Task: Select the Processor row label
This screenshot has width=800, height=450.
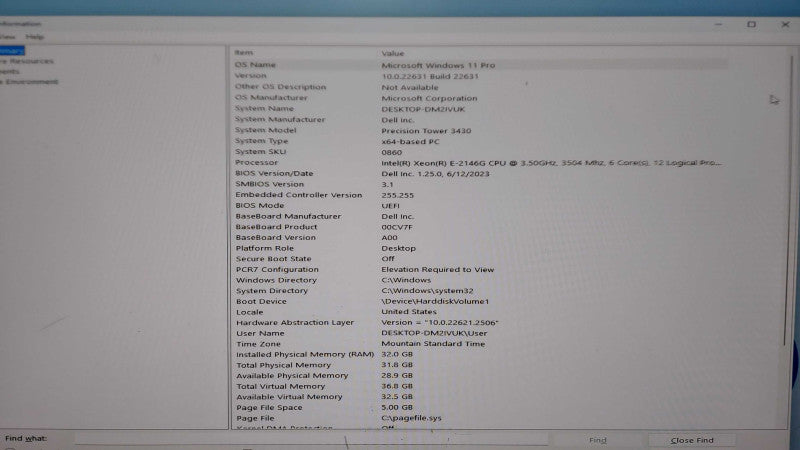Action: pyautogui.click(x=256, y=162)
